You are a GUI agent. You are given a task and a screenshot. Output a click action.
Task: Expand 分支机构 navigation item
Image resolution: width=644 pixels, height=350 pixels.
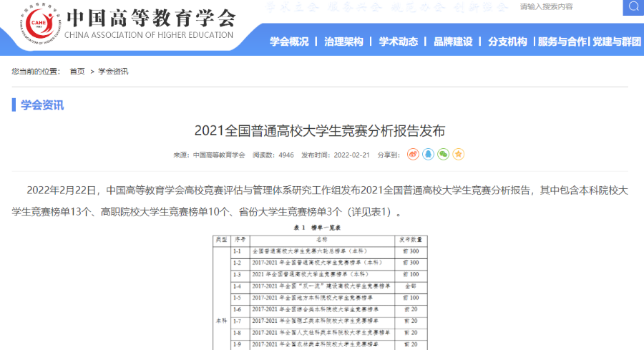pos(507,42)
